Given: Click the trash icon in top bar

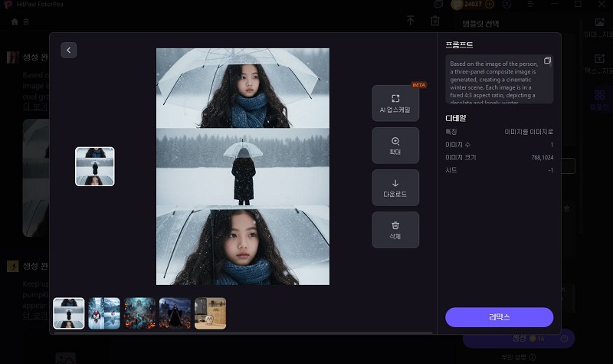Looking at the screenshot, I should (435, 21).
